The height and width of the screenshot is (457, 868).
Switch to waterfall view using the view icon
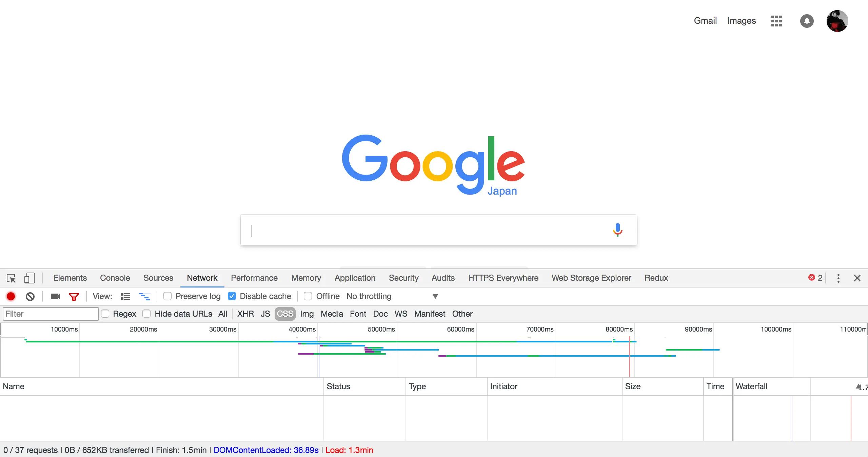pos(145,296)
